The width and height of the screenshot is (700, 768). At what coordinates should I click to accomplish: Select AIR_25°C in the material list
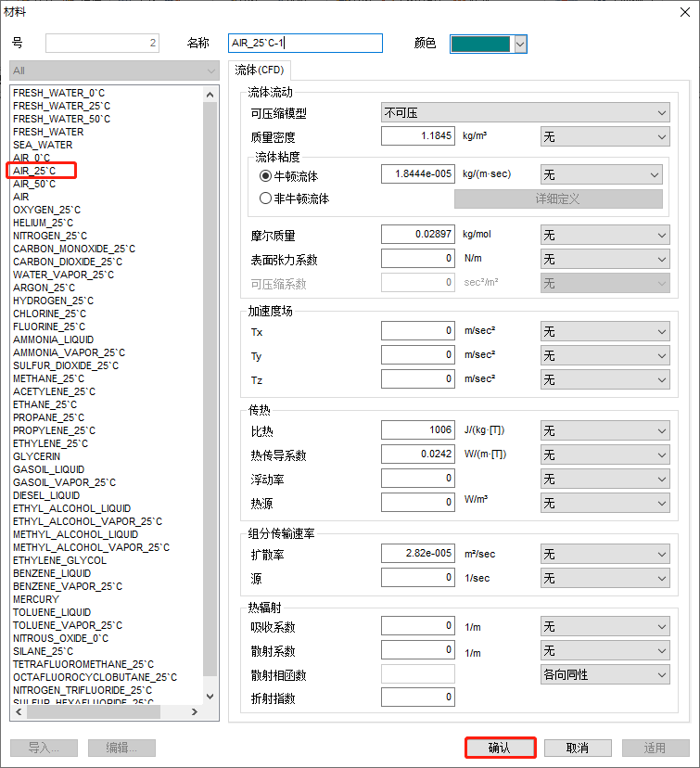[x=34, y=171]
